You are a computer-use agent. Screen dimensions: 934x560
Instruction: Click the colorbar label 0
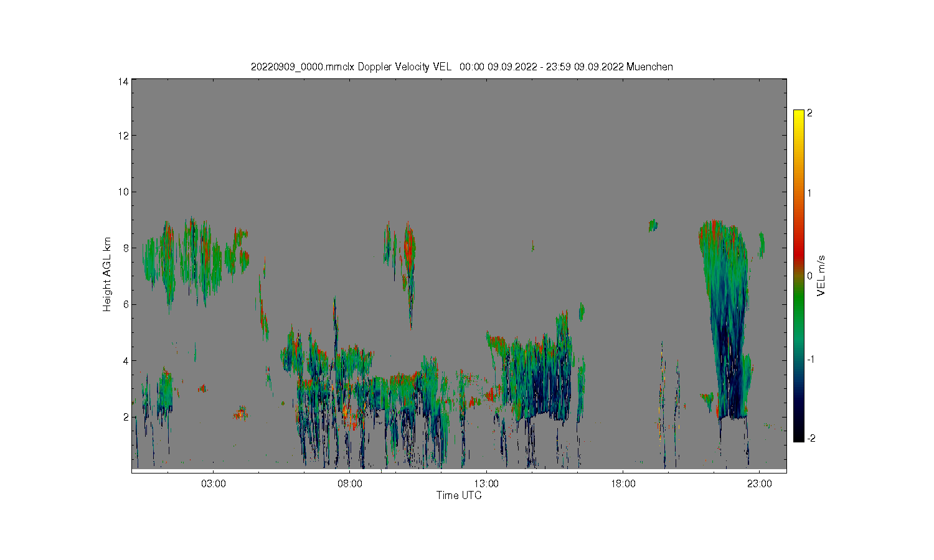point(810,276)
